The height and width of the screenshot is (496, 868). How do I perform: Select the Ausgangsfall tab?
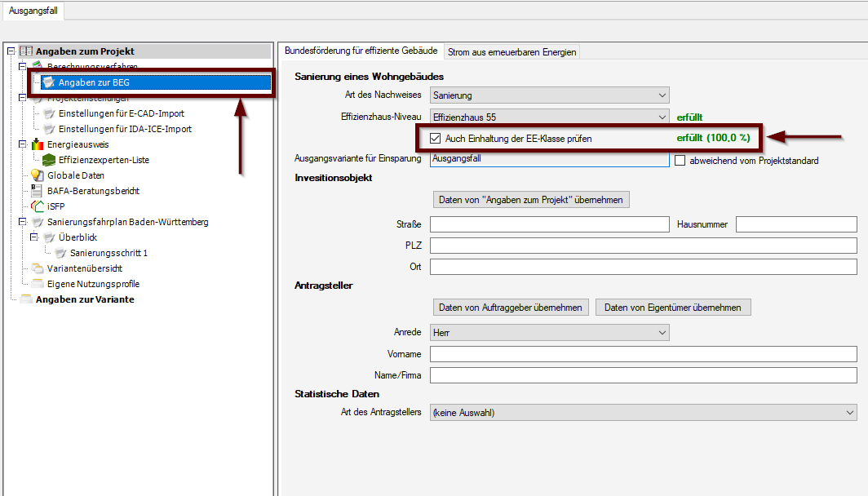pyautogui.click(x=31, y=10)
